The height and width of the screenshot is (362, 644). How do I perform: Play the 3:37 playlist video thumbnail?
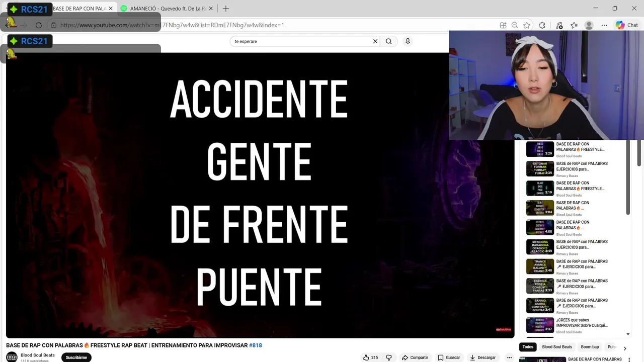pyautogui.click(x=540, y=325)
